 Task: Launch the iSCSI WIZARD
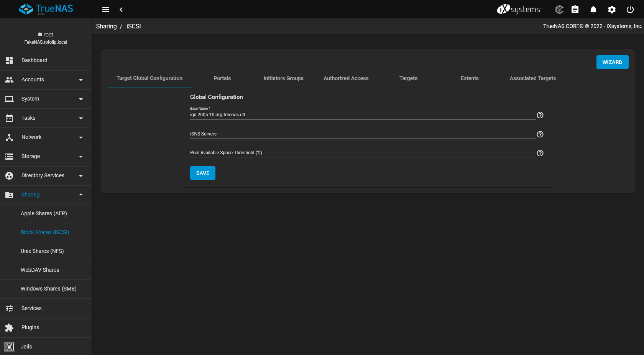[x=612, y=62]
